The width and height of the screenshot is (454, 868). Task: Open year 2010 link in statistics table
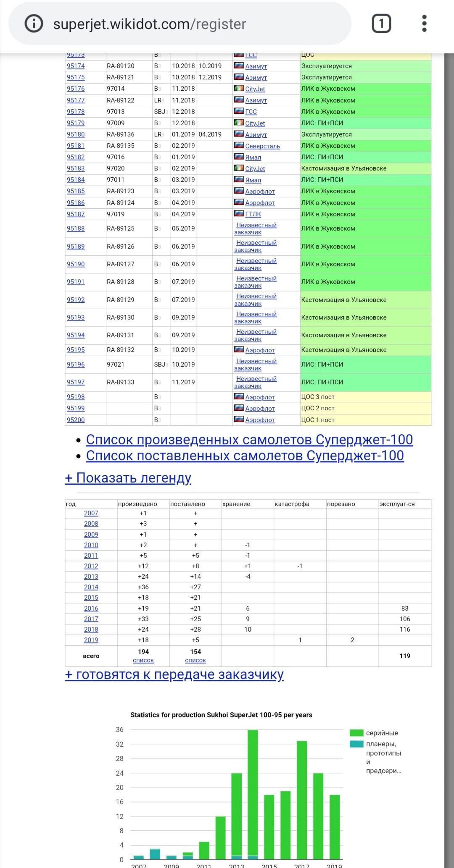click(x=91, y=545)
